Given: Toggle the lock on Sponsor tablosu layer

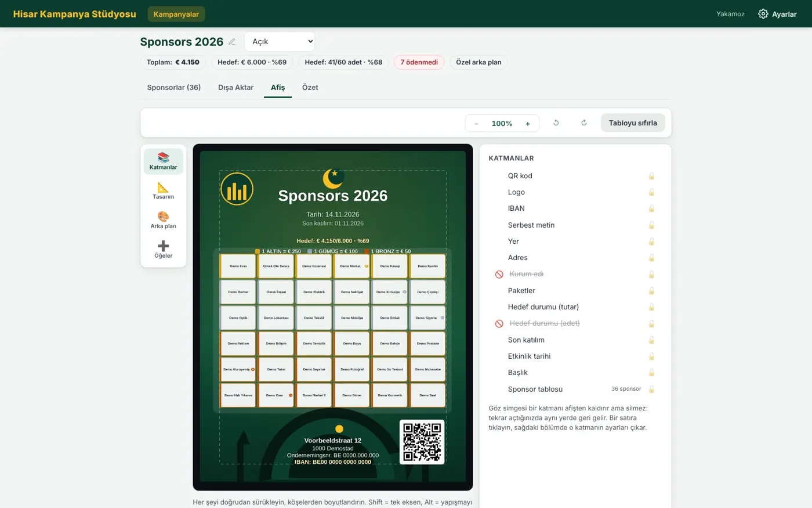Looking at the screenshot, I should 651,390.
